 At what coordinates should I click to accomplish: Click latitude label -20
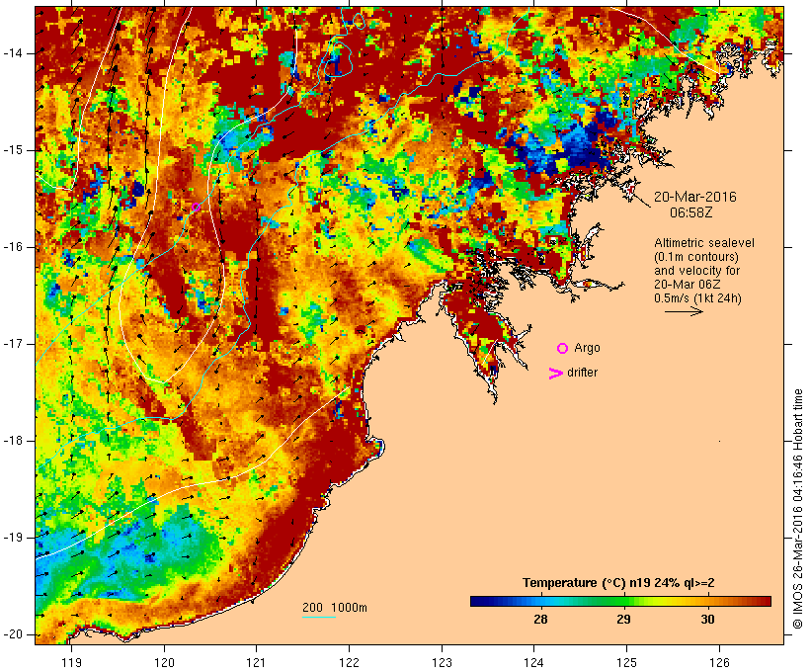tap(13, 634)
